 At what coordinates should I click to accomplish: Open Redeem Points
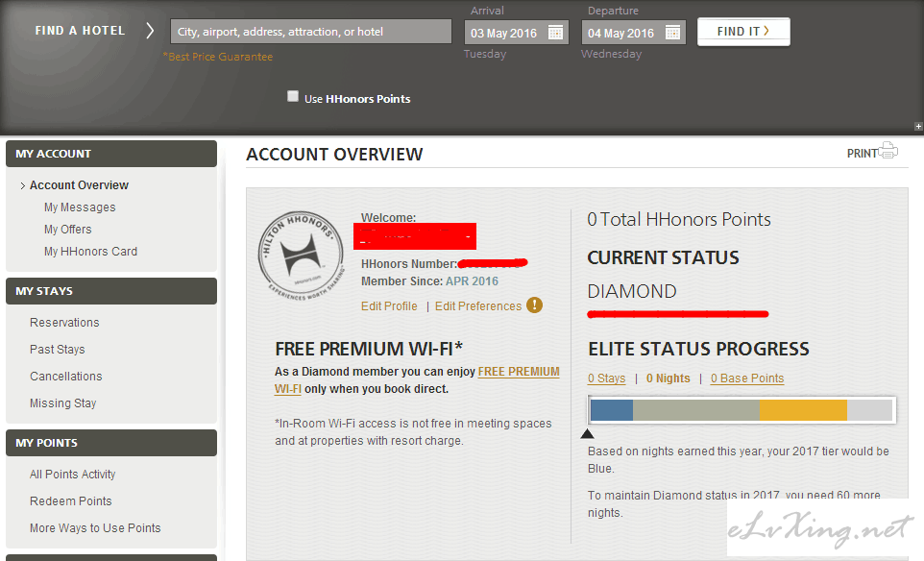pos(71,500)
